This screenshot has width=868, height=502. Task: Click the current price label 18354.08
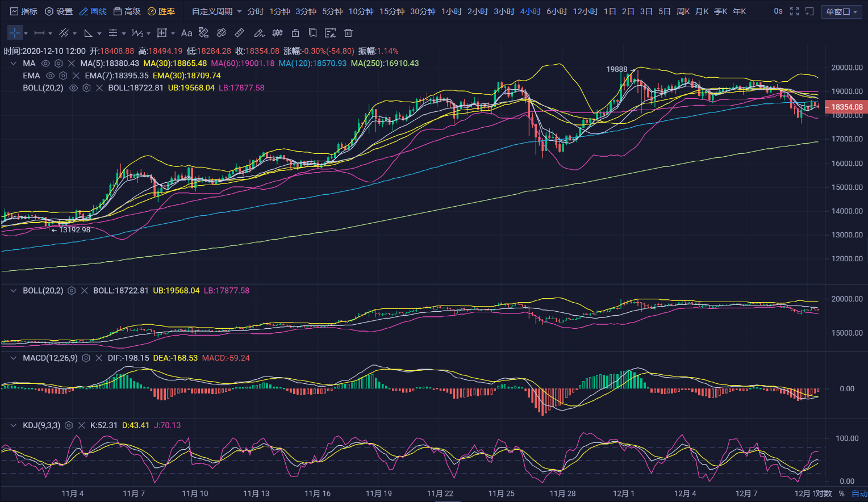click(846, 107)
